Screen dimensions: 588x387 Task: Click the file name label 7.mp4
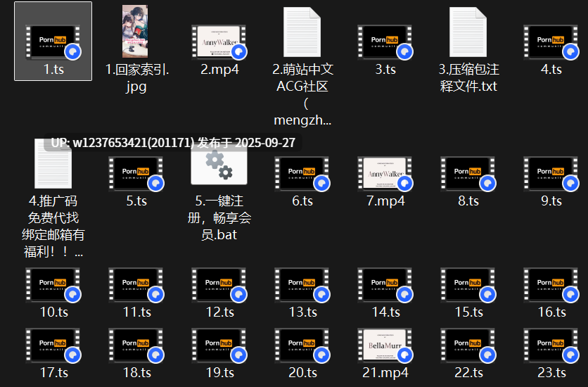click(385, 201)
